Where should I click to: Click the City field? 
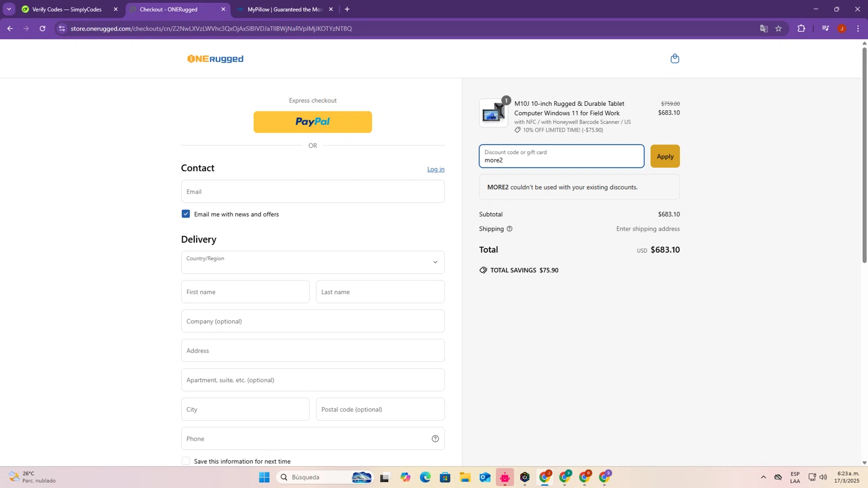coord(245,409)
